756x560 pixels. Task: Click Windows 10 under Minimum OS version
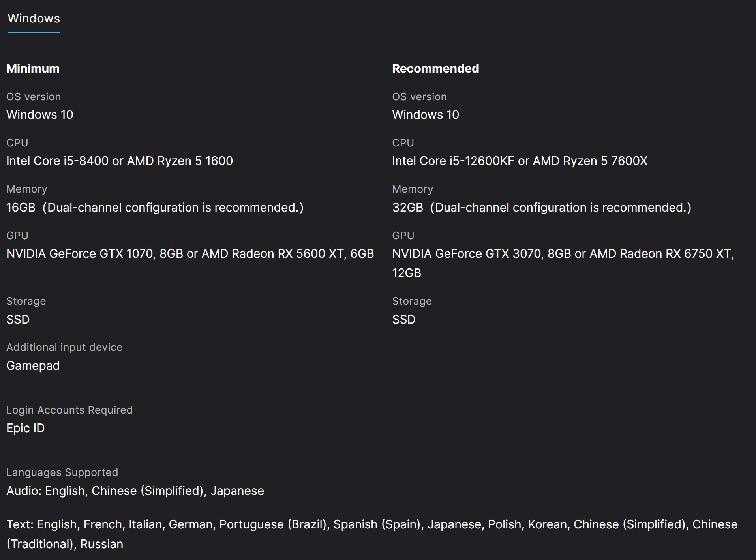[x=39, y=115]
